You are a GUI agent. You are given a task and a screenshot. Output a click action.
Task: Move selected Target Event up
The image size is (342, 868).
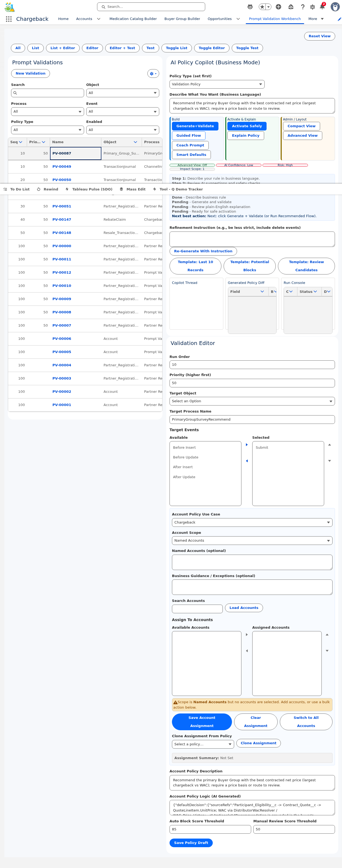[x=330, y=445]
